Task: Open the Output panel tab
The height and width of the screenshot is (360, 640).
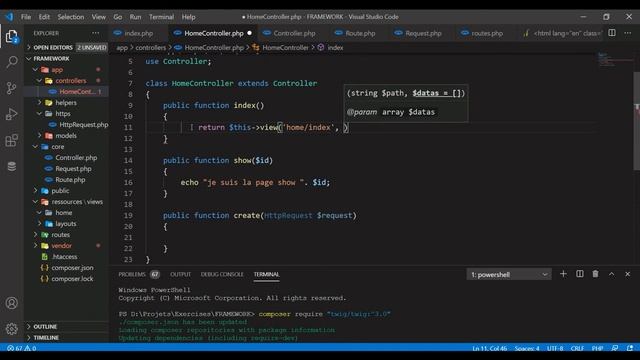Action: click(180, 274)
